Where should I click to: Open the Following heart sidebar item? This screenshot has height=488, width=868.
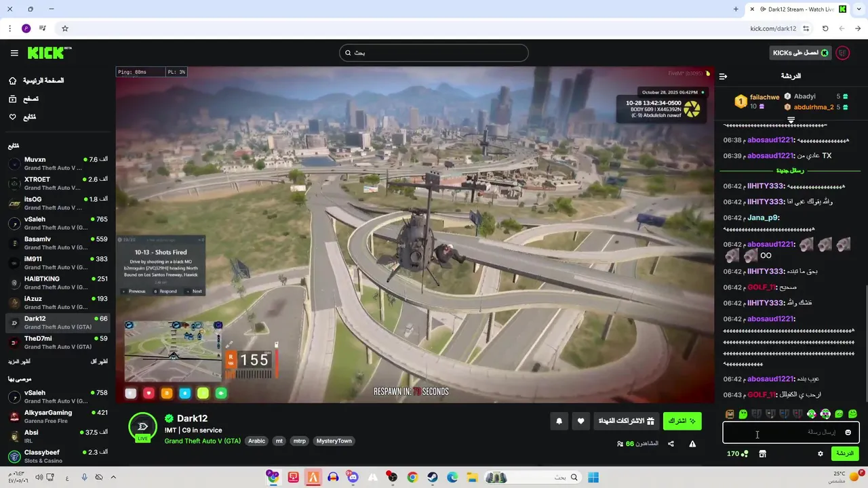point(22,117)
